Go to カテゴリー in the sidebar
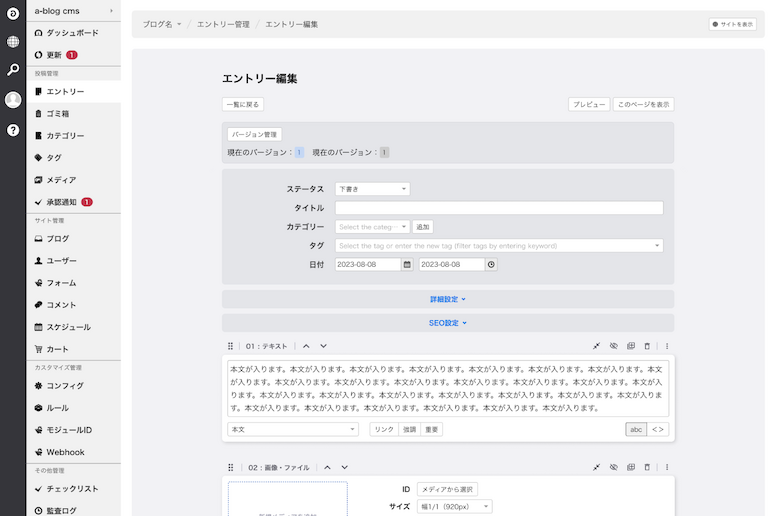This screenshot has height=516, width=775. pos(65,135)
